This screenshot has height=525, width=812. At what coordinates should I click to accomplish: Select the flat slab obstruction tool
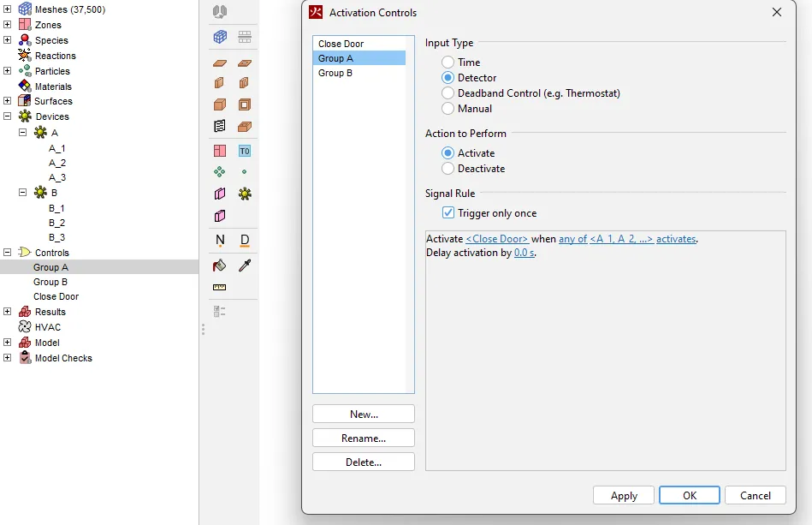pos(220,63)
